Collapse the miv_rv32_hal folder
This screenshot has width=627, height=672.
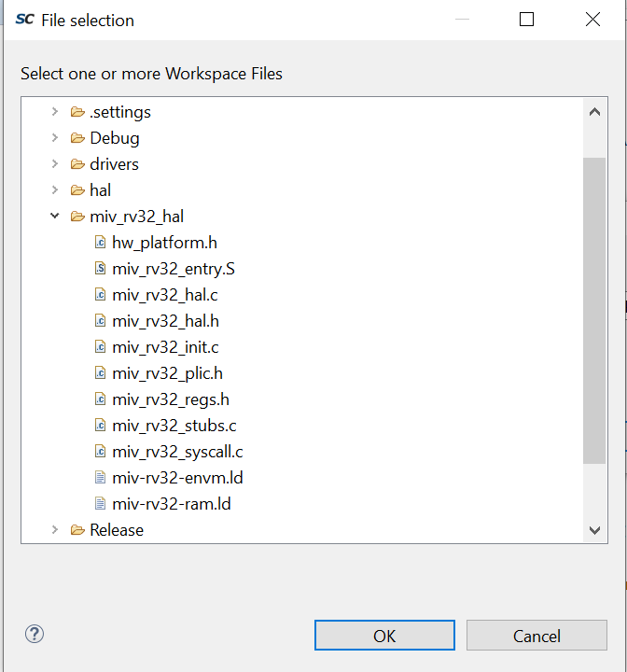(x=55, y=217)
